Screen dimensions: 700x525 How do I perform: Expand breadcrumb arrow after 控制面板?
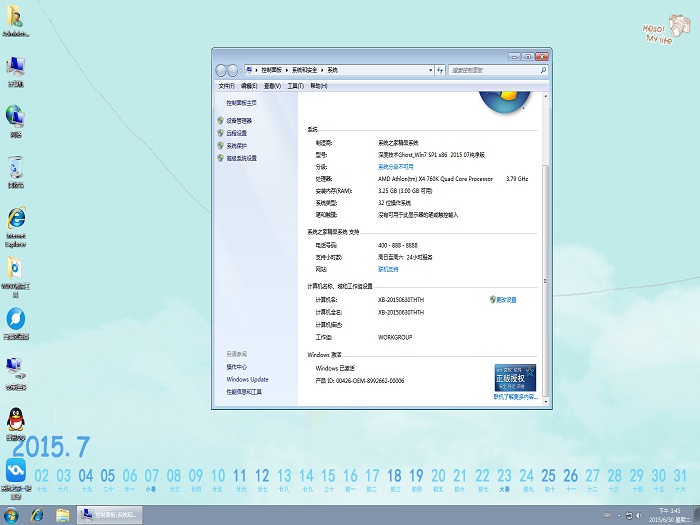point(289,70)
